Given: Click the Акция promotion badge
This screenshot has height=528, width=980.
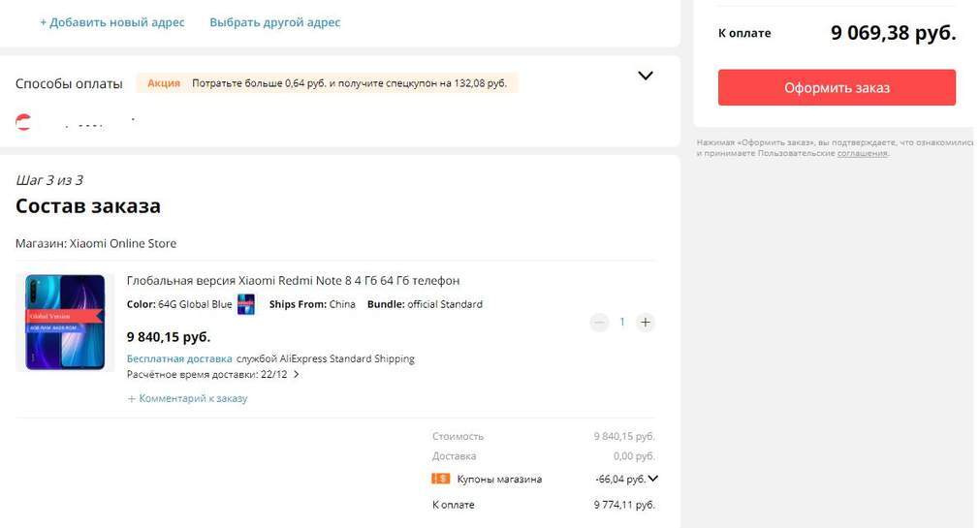Looking at the screenshot, I should (x=164, y=83).
